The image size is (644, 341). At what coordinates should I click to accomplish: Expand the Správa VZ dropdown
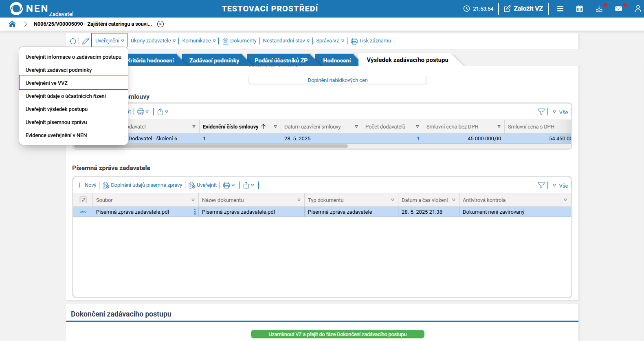(x=330, y=41)
